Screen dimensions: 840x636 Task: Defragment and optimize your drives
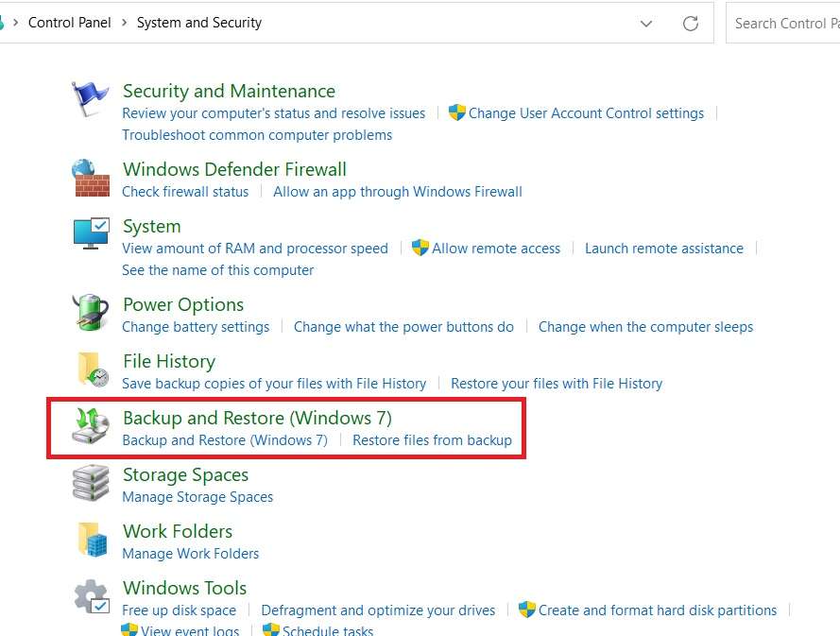point(378,610)
